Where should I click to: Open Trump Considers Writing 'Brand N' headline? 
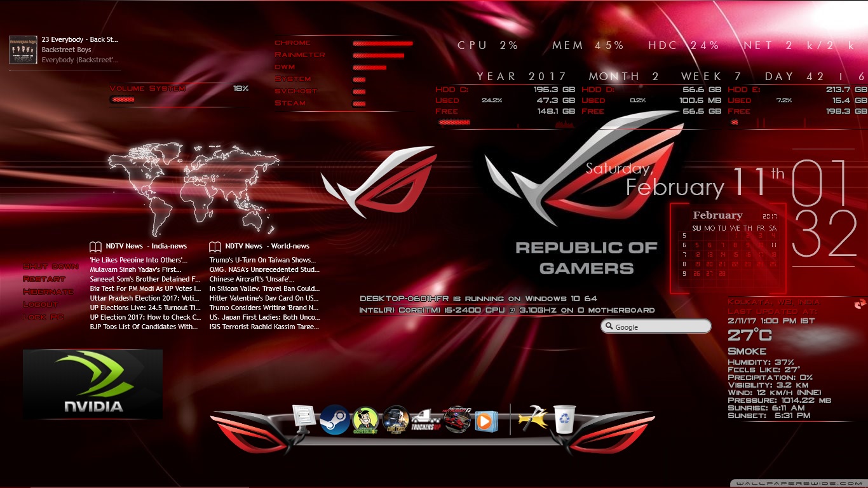click(264, 308)
